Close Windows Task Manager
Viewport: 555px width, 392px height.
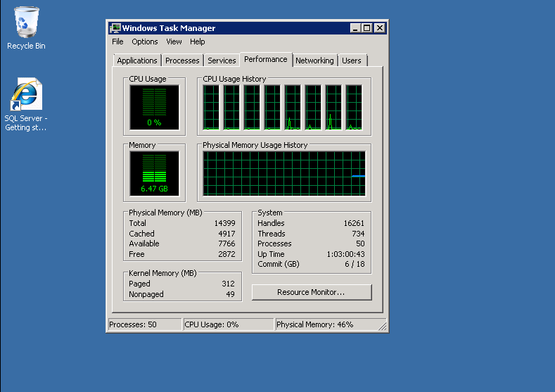[380, 28]
